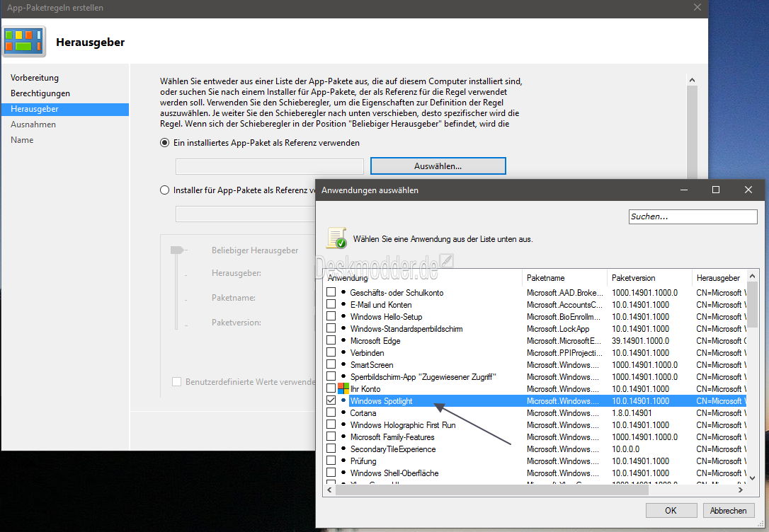Screen dimensions: 769x532
Task: Check the SmartScreen row checkbox
Action: click(331, 364)
